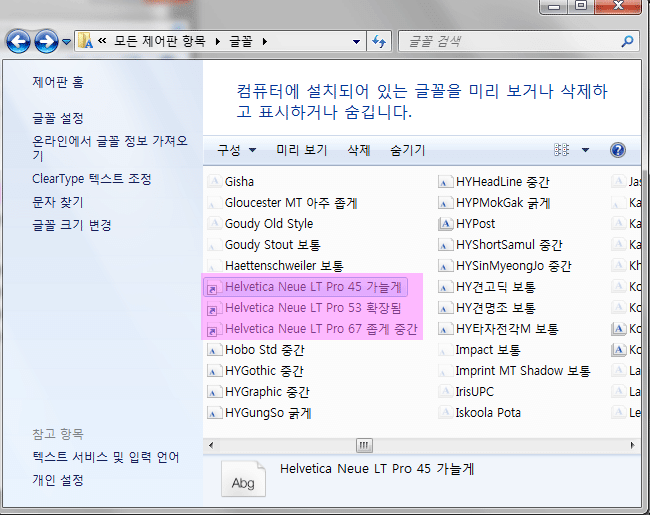Open '온라인에서 글꼴 정보 가져오기' link

(x=110, y=148)
